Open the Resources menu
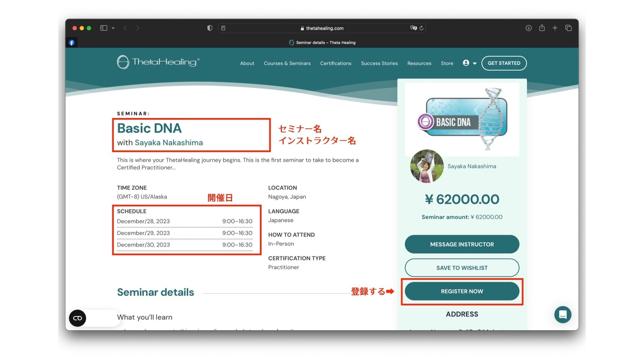 pos(419,63)
